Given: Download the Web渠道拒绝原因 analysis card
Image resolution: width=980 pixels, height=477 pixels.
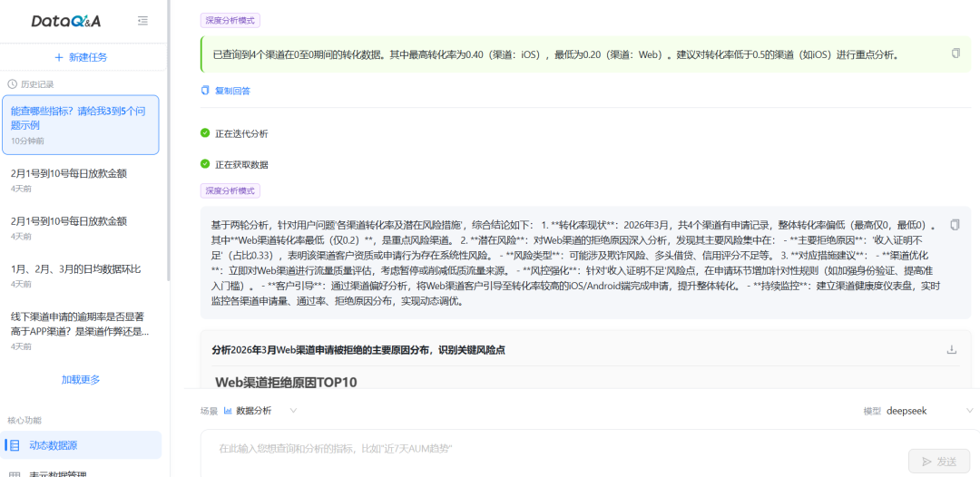Looking at the screenshot, I should pyautogui.click(x=952, y=350).
